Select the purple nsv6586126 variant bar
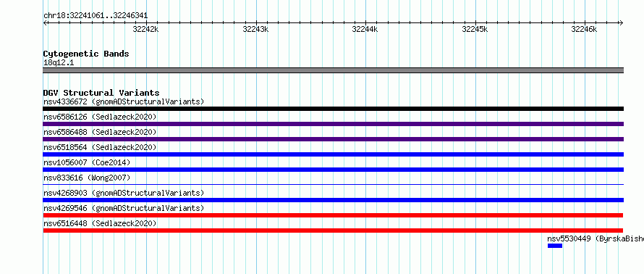The width and height of the screenshot is (644, 274). coord(333,124)
